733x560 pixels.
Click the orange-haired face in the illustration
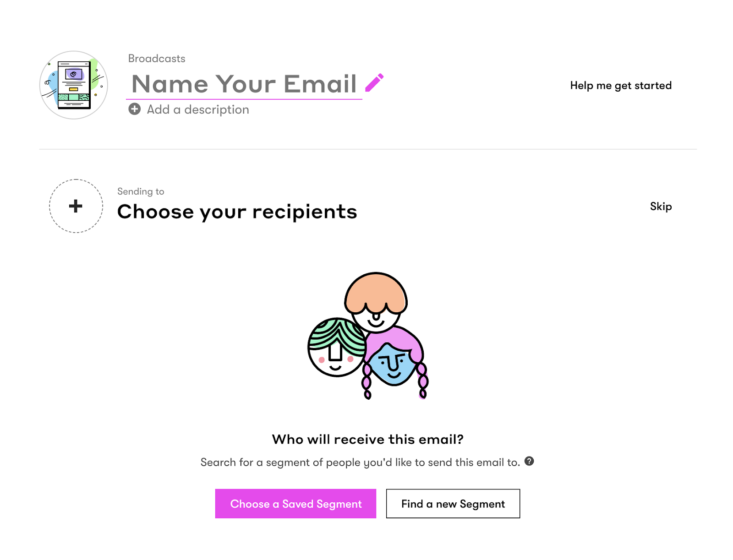point(376,302)
